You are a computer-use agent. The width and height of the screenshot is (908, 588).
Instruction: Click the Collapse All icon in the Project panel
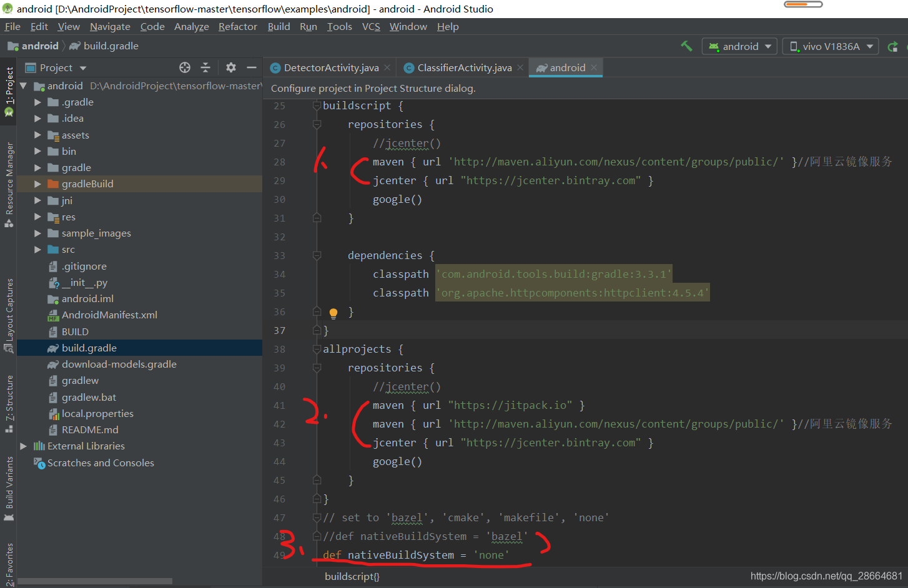point(205,67)
